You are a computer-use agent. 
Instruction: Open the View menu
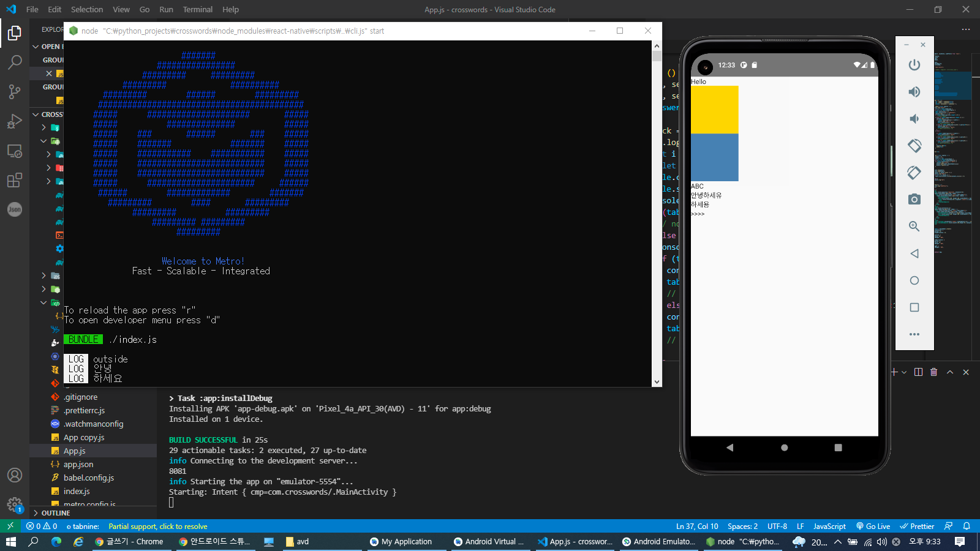coord(121,9)
